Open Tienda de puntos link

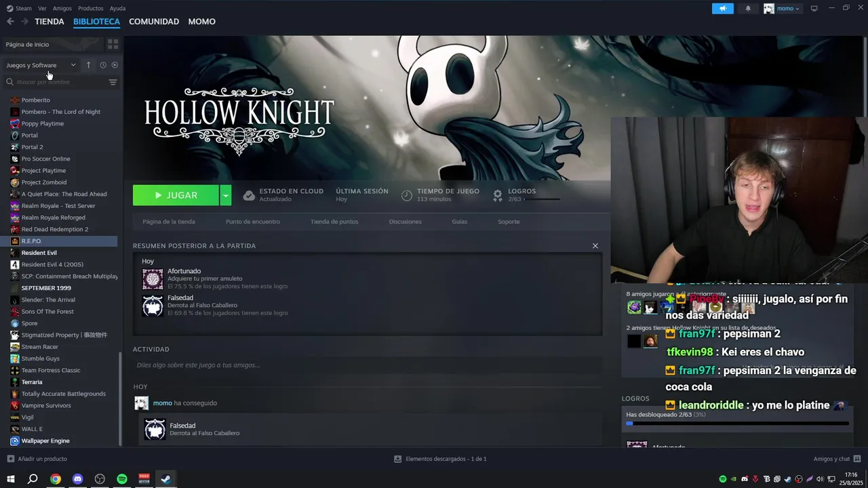334,222
